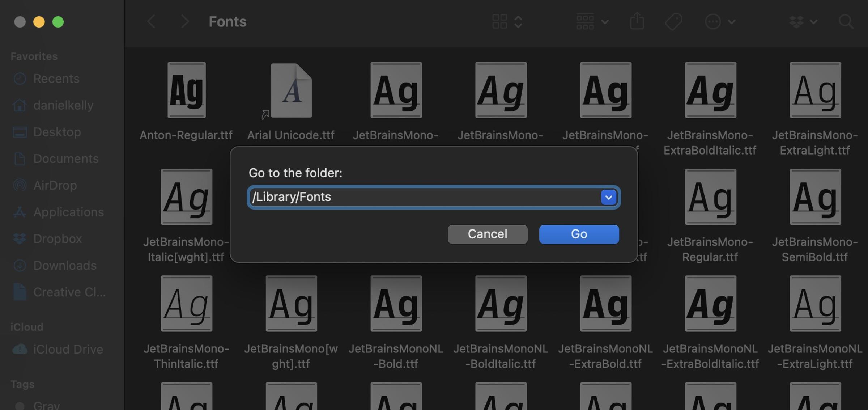Expand the folder path dropdown in dialog
Image resolution: width=868 pixels, height=410 pixels.
[x=608, y=197]
